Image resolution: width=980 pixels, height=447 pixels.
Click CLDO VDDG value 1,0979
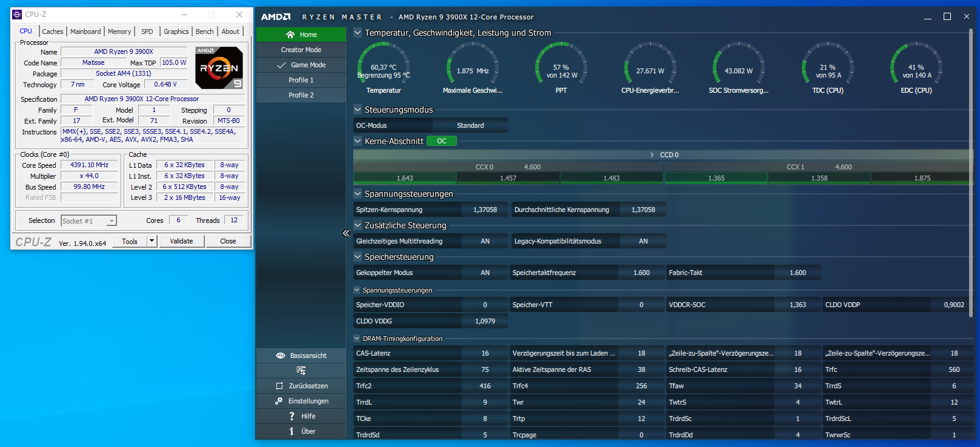(x=485, y=321)
